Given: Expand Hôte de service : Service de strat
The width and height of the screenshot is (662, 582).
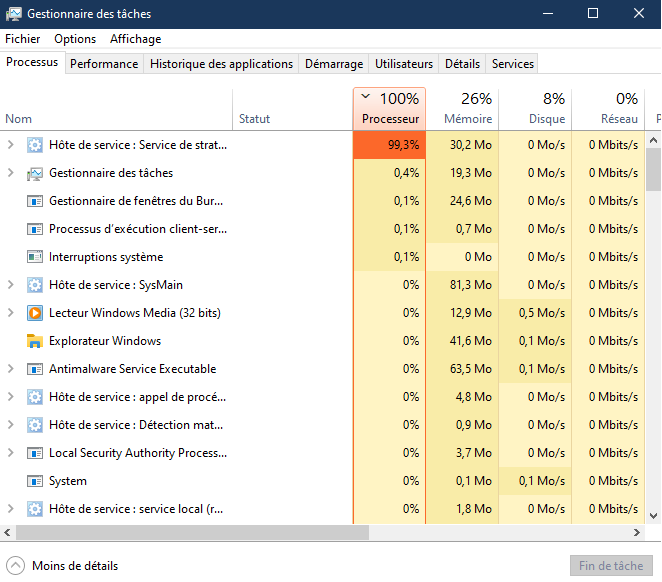Looking at the screenshot, I should click(11, 145).
